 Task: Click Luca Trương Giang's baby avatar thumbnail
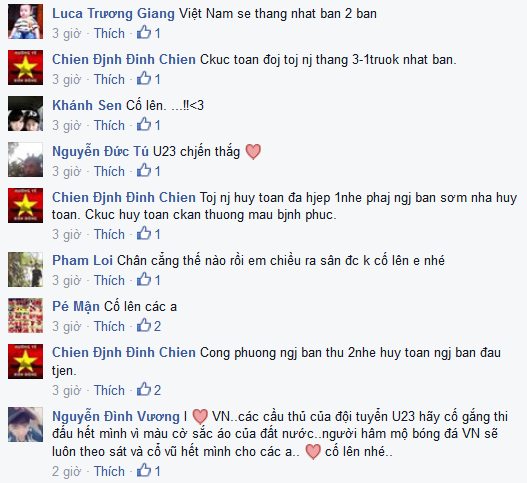[26, 22]
